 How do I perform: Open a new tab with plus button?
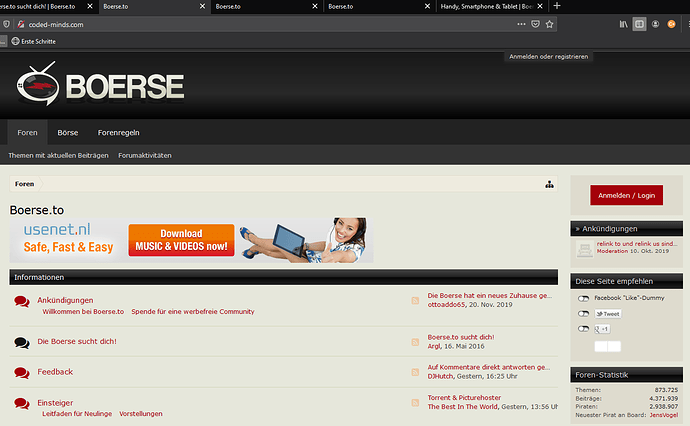point(557,6)
